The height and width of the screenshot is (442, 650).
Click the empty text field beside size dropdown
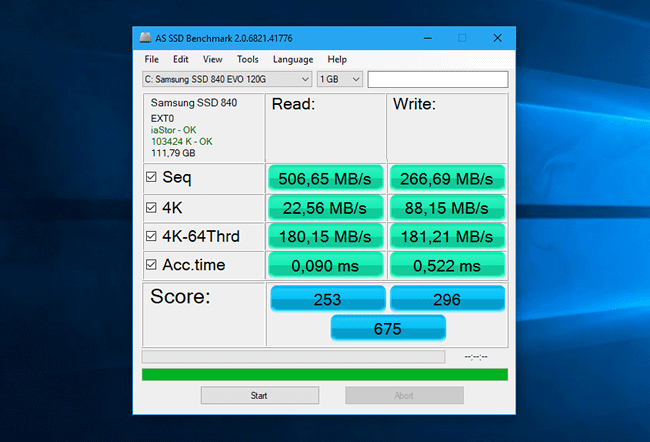437,79
